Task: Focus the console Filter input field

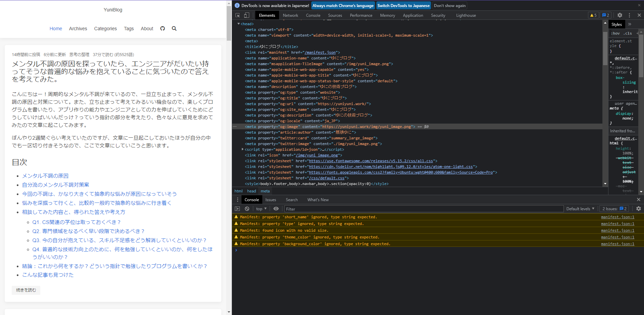Action: click(x=424, y=209)
